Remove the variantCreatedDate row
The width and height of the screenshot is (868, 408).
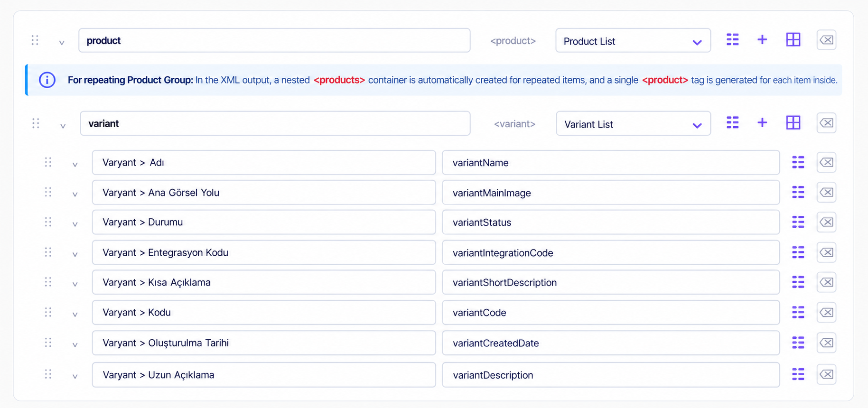click(x=826, y=343)
